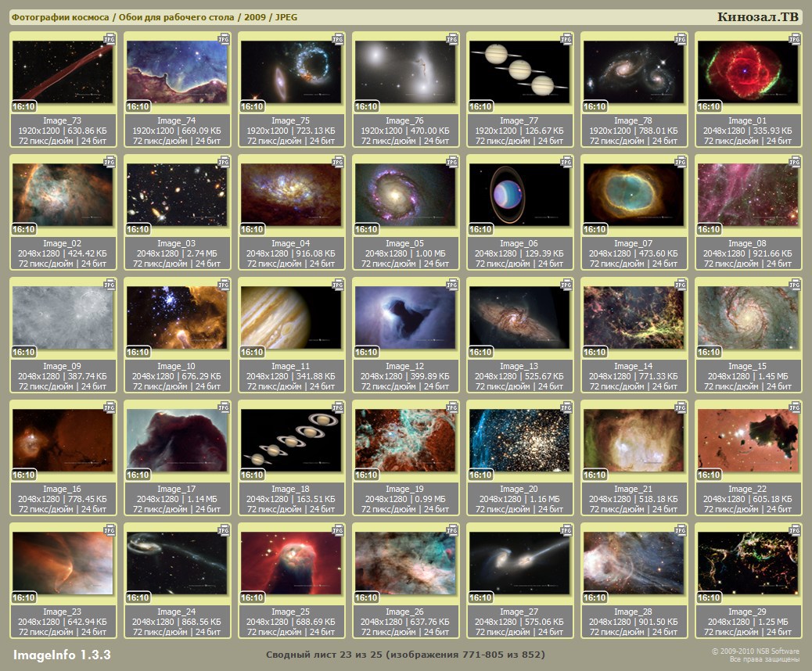Click the JPG icon on Image_11
The width and height of the screenshot is (812, 671).
click(338, 284)
